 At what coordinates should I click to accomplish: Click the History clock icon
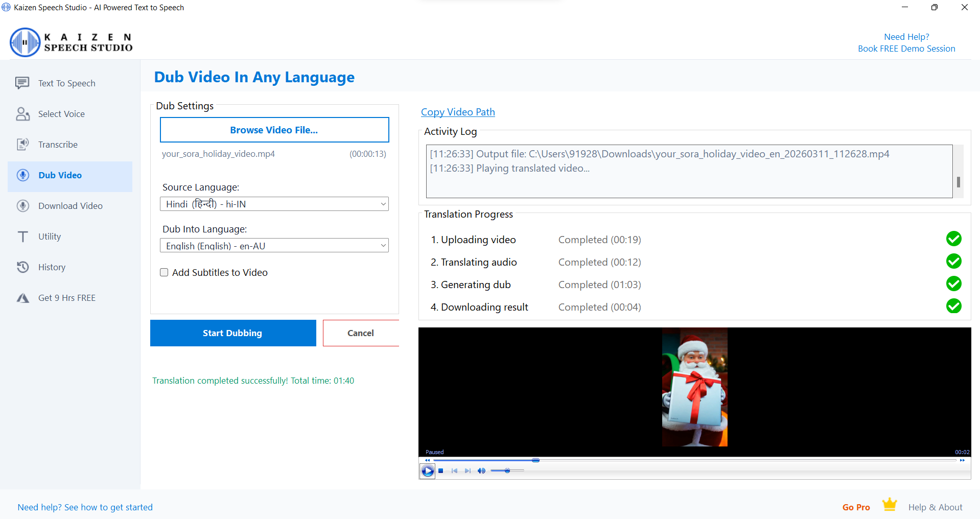tap(22, 267)
